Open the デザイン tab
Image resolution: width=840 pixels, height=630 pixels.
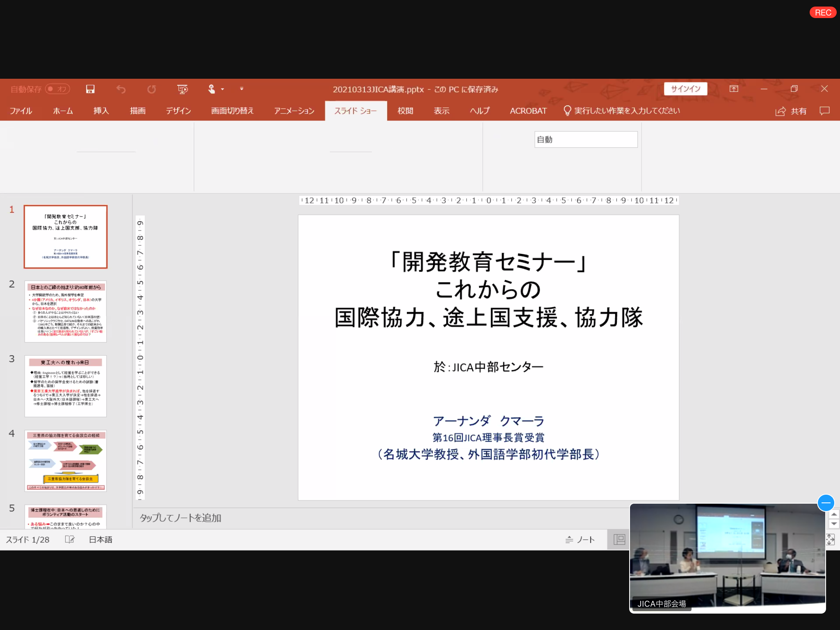[x=178, y=111]
